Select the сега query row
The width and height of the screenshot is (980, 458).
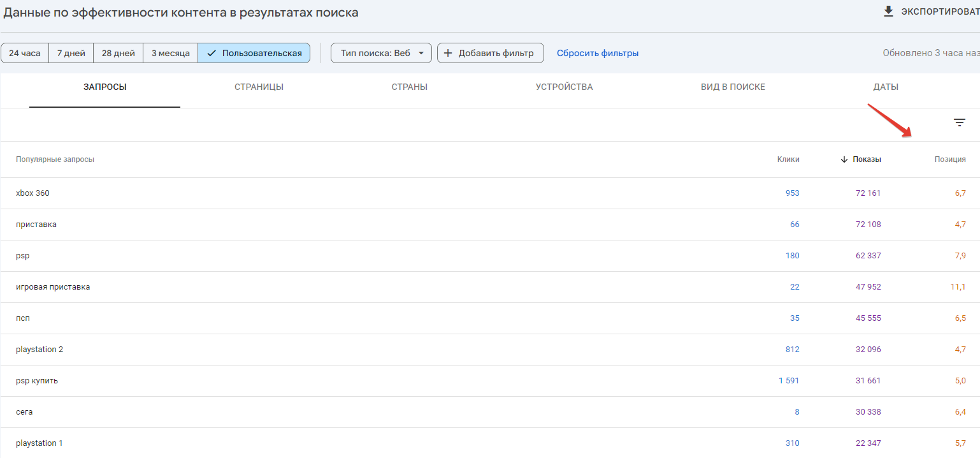pyautogui.click(x=490, y=412)
